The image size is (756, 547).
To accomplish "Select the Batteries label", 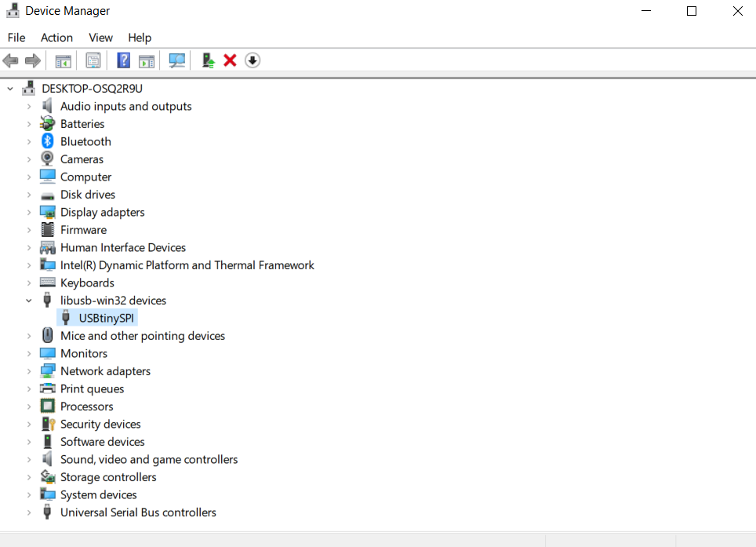I will tap(82, 124).
